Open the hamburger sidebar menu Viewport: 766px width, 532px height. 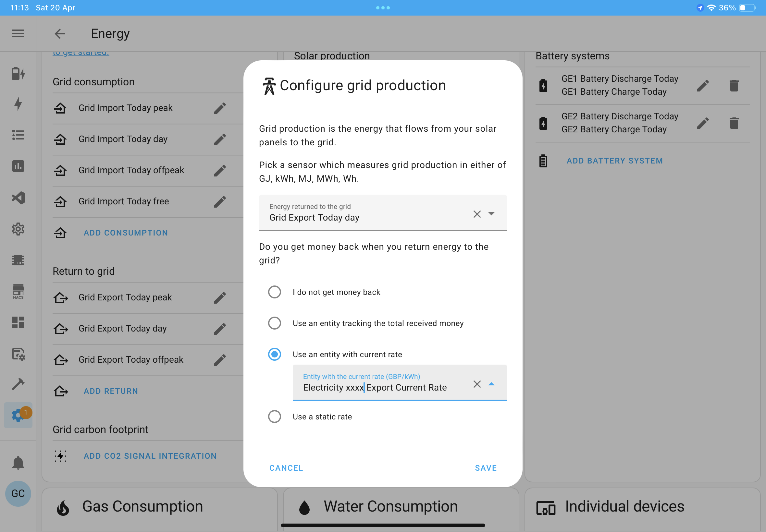(x=18, y=33)
